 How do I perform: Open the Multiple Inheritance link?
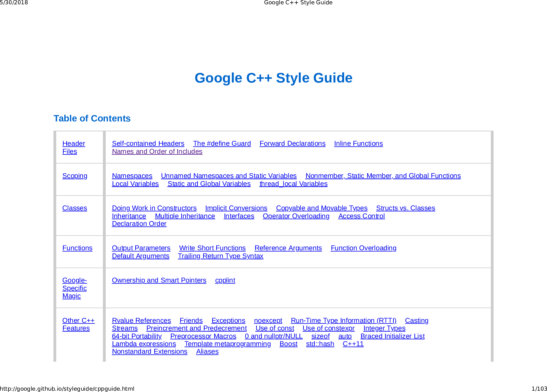click(x=185, y=216)
